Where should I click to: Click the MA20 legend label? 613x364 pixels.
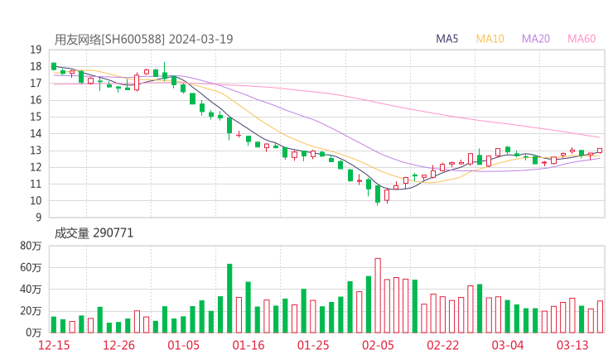[x=536, y=39]
